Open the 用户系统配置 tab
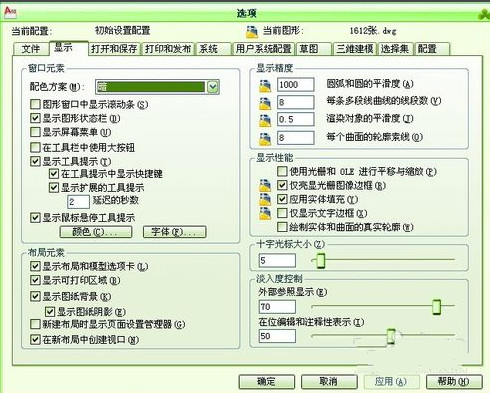 (263, 49)
